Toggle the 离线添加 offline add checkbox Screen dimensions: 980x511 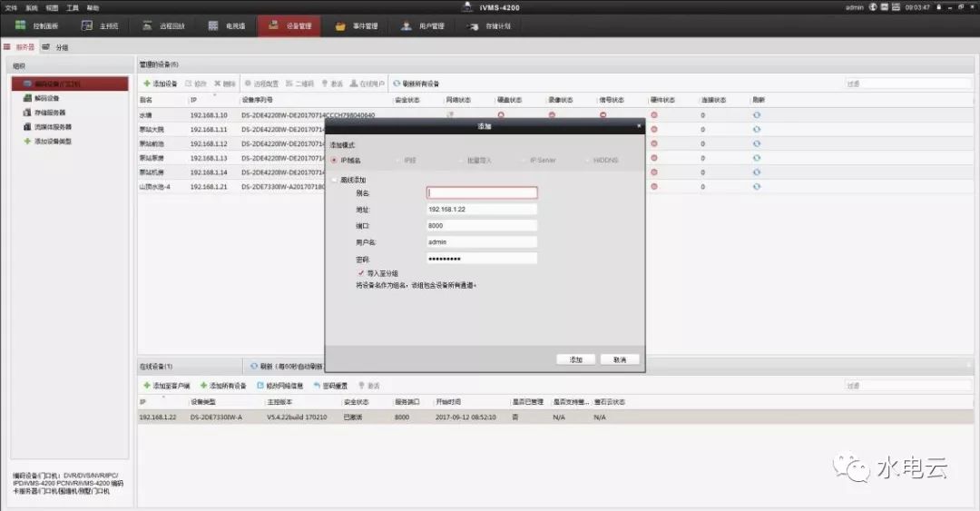pos(334,180)
